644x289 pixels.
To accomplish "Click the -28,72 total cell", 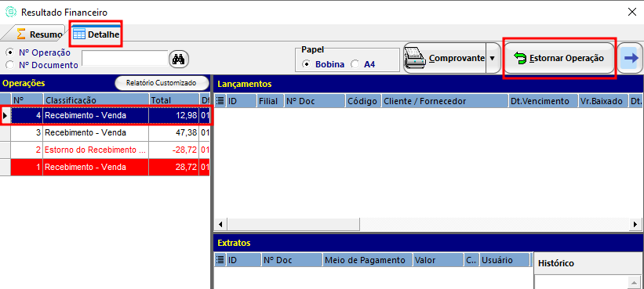I will (x=173, y=150).
